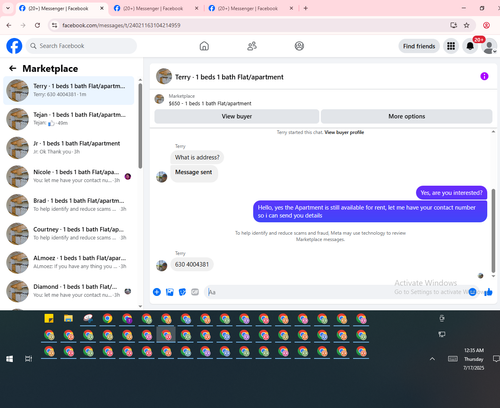
Task: Open the Home icon in top navigation
Action: coord(204,46)
